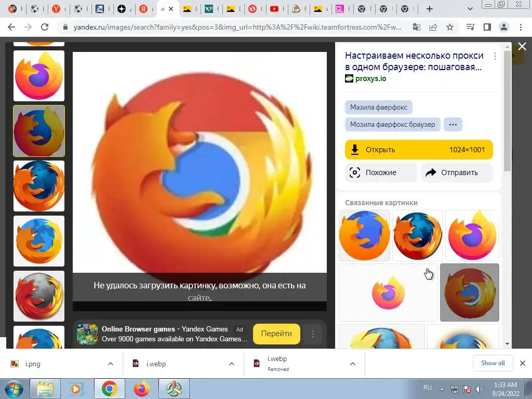Close the active Yandex images tab
532x399 pixels.
[171, 9]
